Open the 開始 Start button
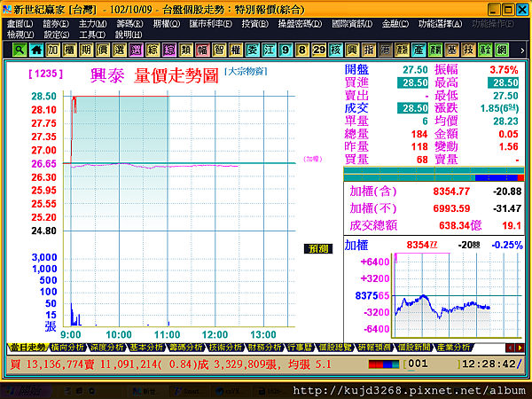Image resolution: width=532 pixels, height=399 pixels. point(25,391)
